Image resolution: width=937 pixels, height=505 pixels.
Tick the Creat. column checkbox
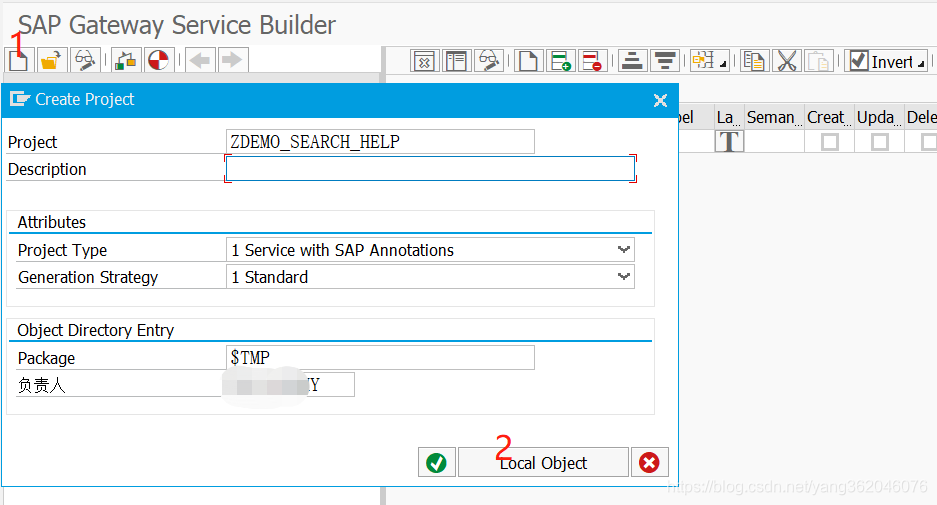coord(829,142)
